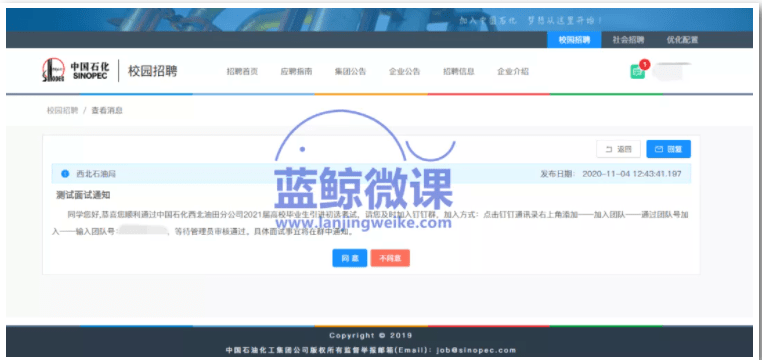Click the 测试面试通知 message title
The image size is (762, 360).
click(83, 195)
